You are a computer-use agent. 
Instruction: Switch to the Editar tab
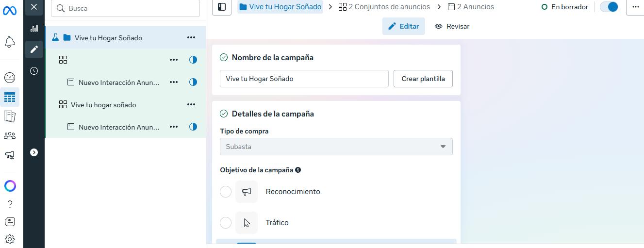(403, 26)
